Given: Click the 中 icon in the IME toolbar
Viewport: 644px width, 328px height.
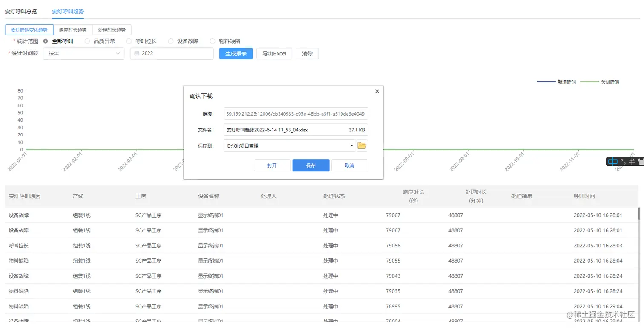Looking at the screenshot, I should 613,161.
